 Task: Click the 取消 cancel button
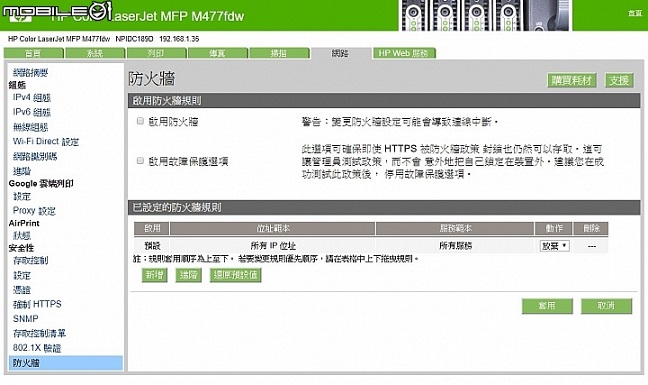click(x=606, y=306)
